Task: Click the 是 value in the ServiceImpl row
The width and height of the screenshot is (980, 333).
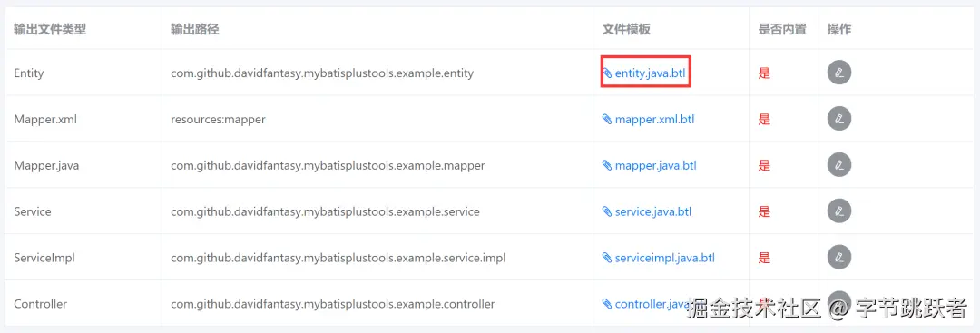Action: click(x=764, y=258)
